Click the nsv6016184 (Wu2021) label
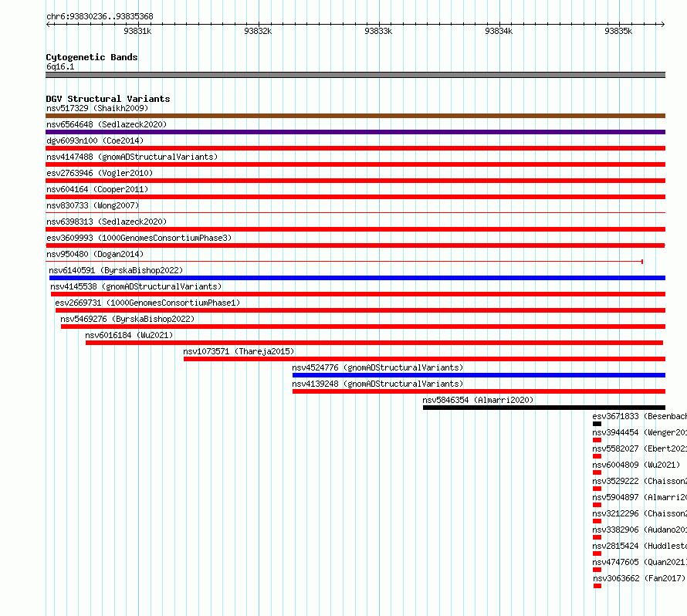The height and width of the screenshot is (616, 687). click(129, 335)
